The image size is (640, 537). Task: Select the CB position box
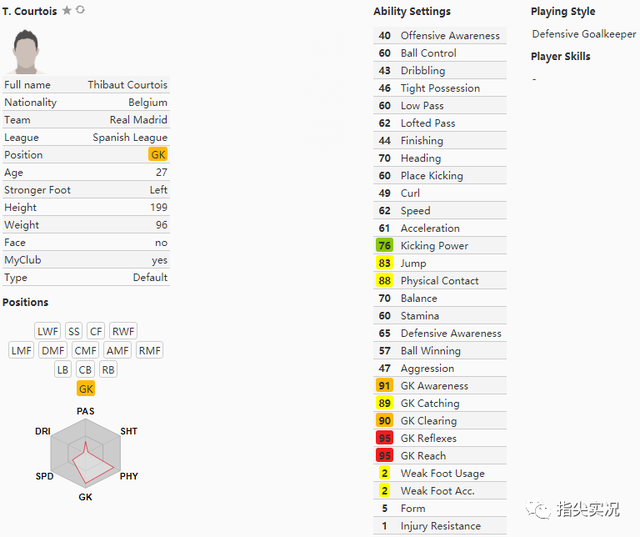[85, 370]
